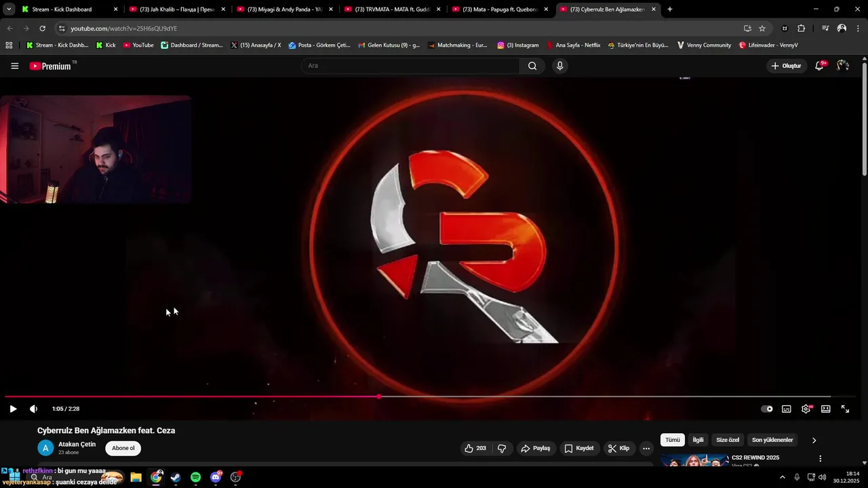This screenshot has width=868, height=488.
Task: Open File Explorer from the taskbar
Action: [x=136, y=477]
